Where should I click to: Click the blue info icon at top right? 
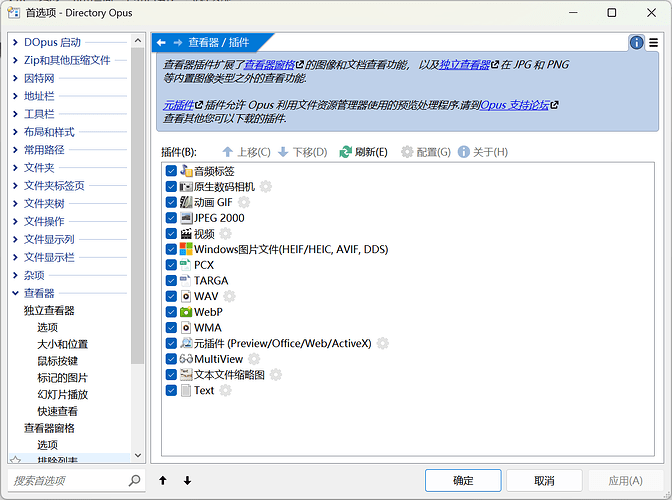click(x=637, y=42)
